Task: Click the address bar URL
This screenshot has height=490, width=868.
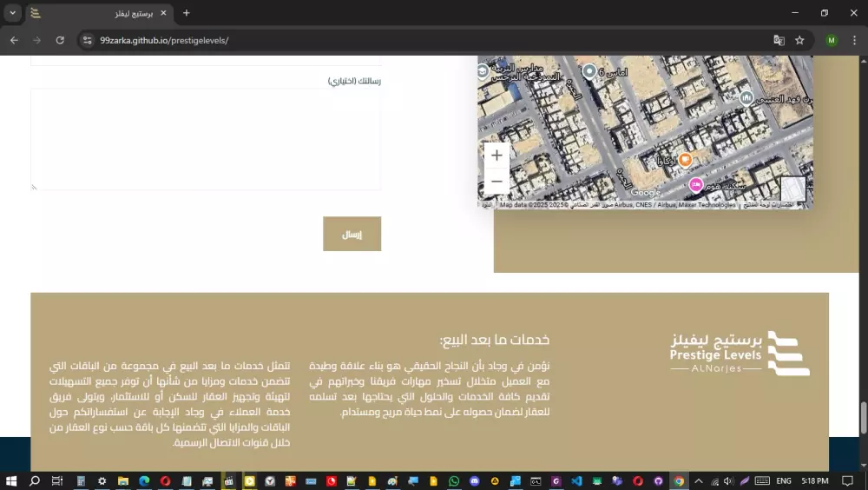Action: pyautogui.click(x=164, y=41)
